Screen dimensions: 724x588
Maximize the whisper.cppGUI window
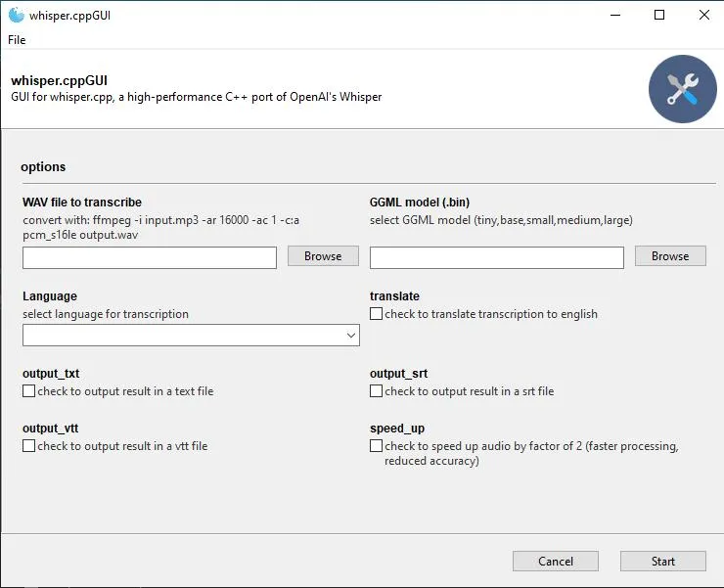tap(659, 16)
